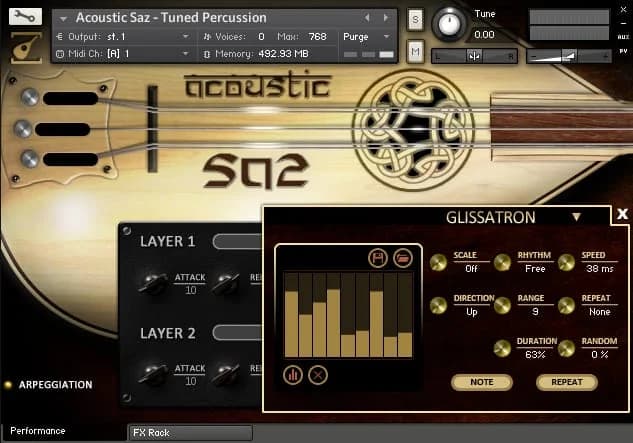The height and width of the screenshot is (443, 633).
Task: Click the step bars graph icon
Action: [293, 375]
